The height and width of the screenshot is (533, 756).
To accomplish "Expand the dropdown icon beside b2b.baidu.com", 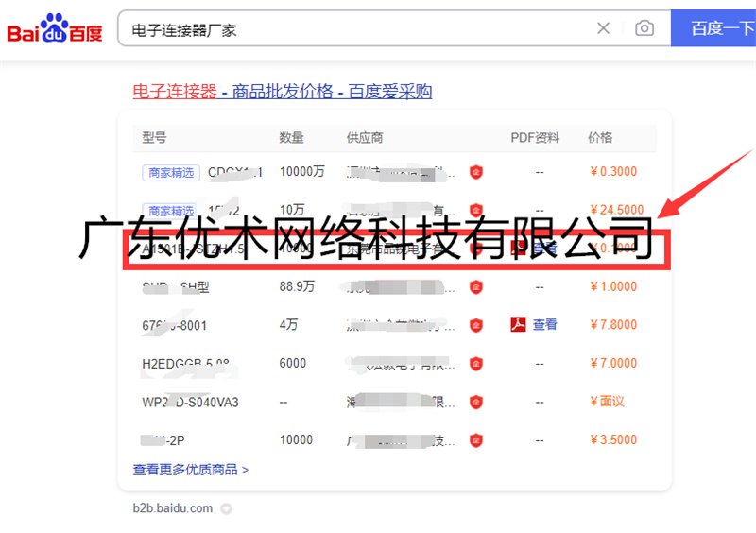I will click(226, 508).
